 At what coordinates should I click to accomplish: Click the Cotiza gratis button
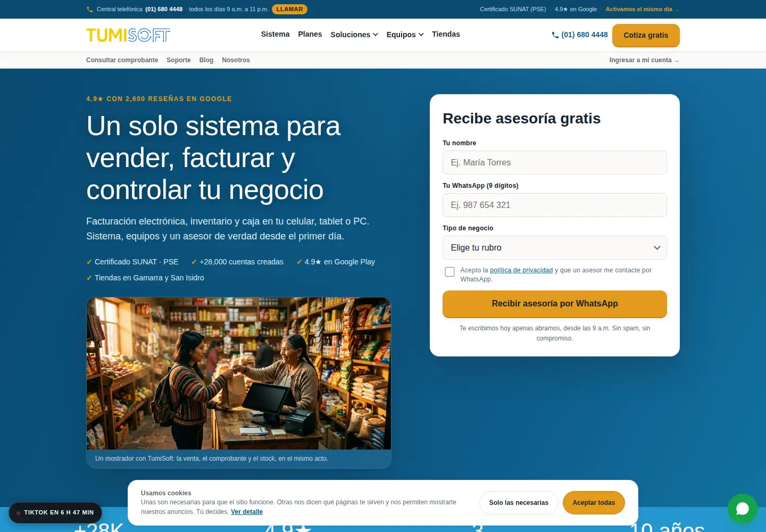646,35
